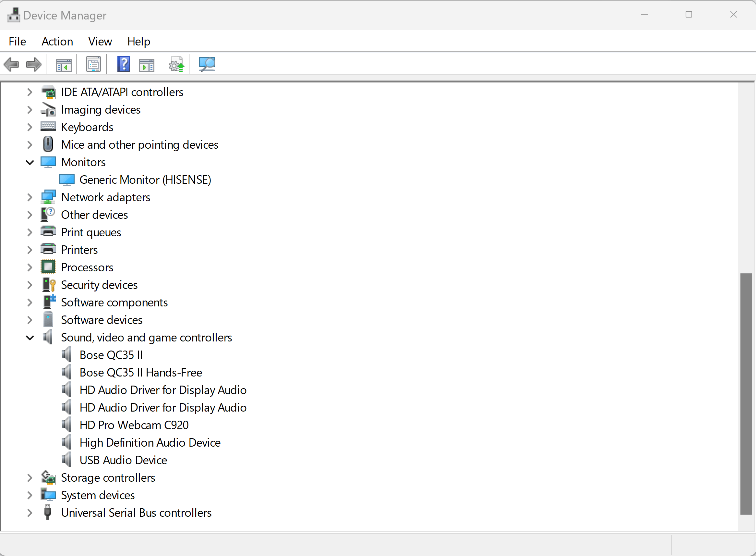756x556 pixels.
Task: Click the mouse icon beside Mice and other pointing devices
Action: pos(48,144)
